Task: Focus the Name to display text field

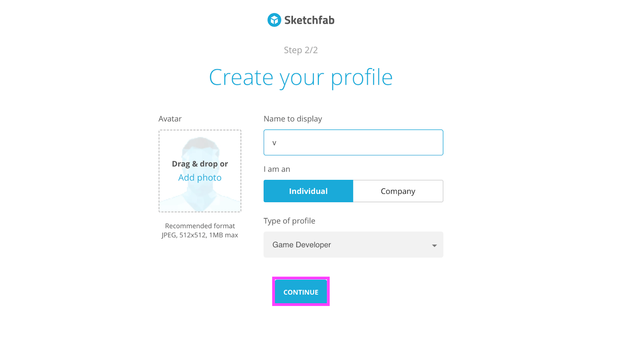Action: 353,142
